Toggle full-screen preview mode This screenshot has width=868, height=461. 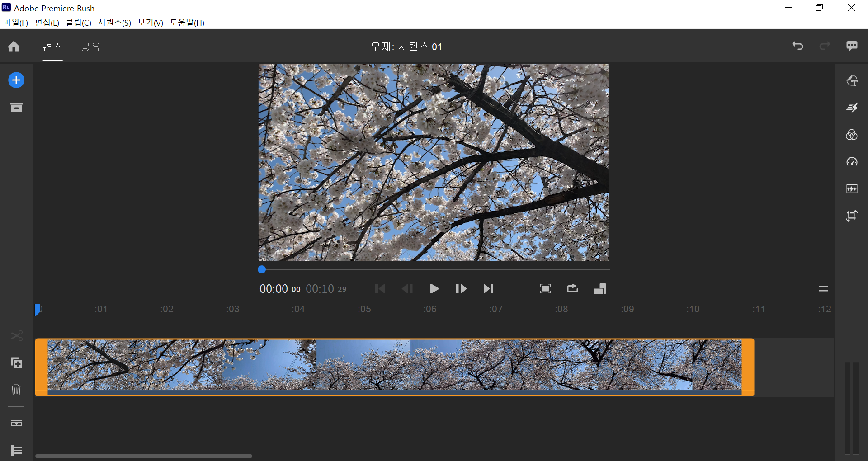tap(545, 289)
